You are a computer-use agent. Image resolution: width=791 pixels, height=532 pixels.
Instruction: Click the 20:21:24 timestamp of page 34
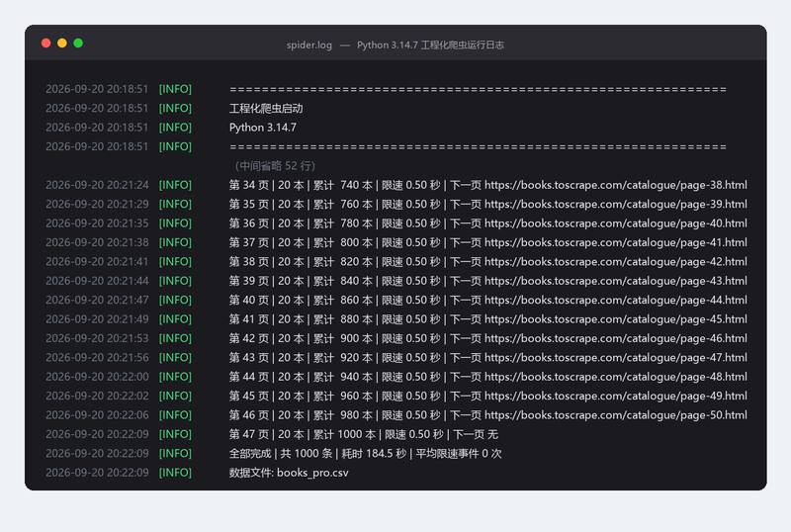(x=97, y=185)
